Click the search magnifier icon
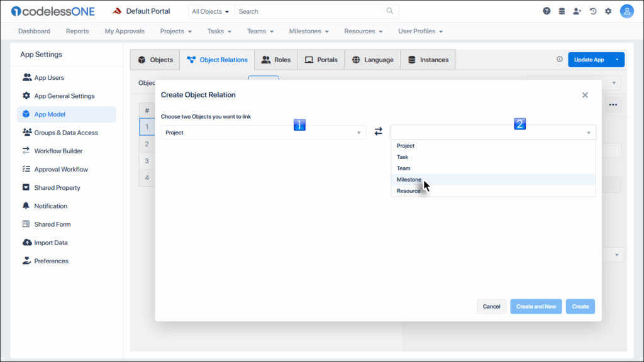The image size is (644, 362). point(390,11)
